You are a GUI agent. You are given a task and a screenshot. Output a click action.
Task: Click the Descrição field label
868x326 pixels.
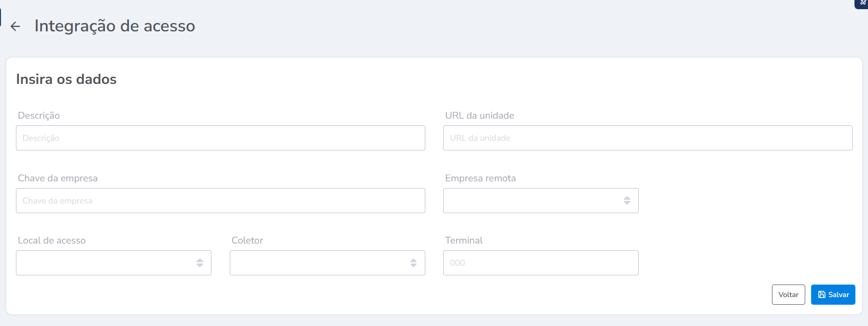point(39,115)
